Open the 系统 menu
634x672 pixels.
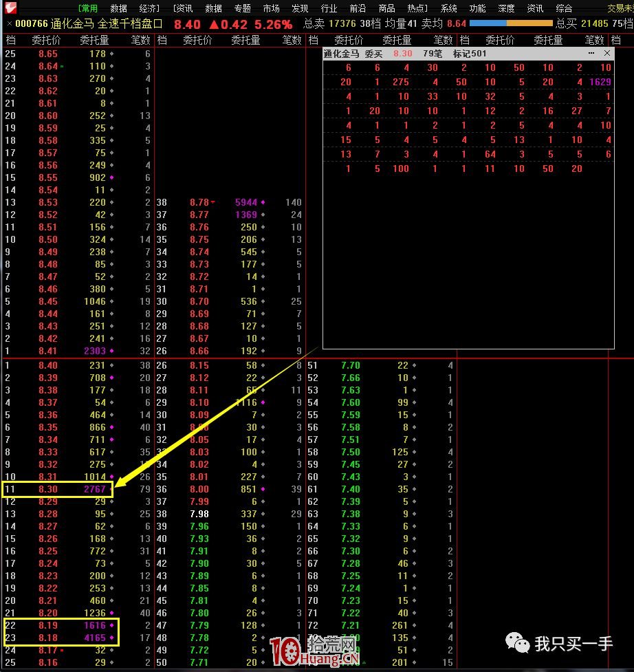[448, 8]
